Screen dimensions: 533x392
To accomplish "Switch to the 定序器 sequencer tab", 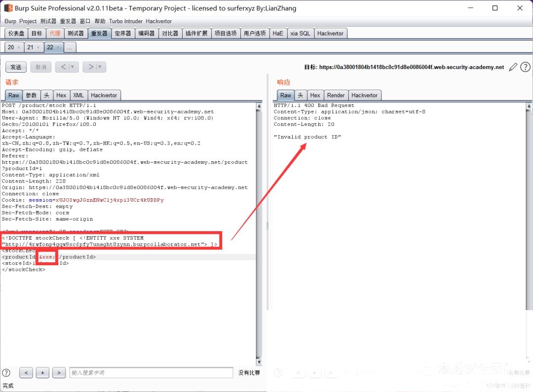I will tap(123, 34).
